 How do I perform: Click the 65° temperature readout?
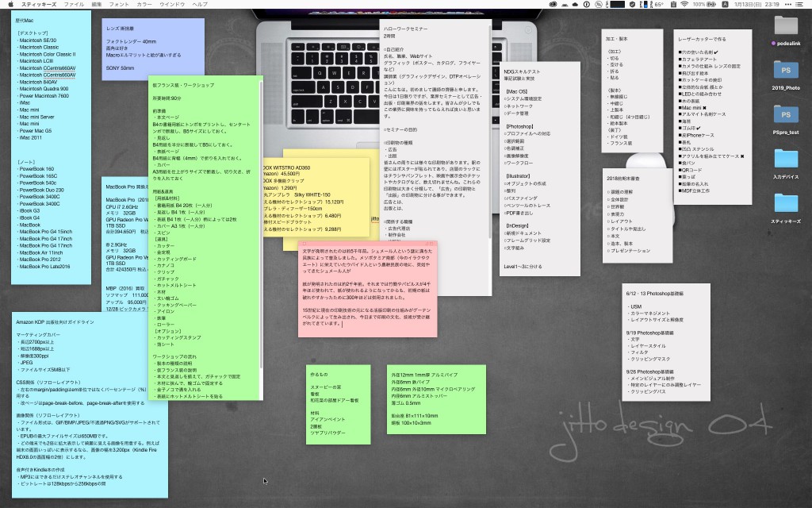click(x=659, y=4)
